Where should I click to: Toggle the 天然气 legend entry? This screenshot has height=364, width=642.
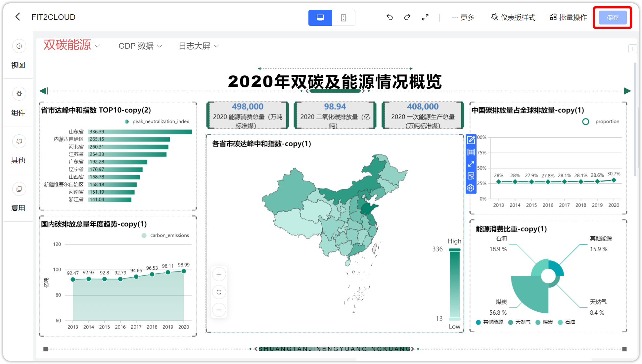click(519, 322)
